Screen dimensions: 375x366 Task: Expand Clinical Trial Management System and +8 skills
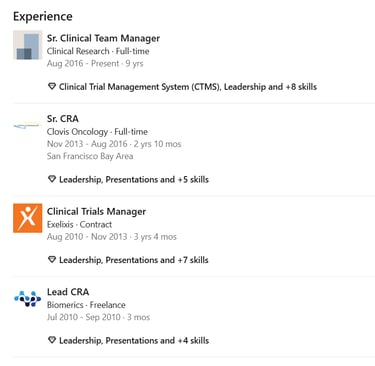pos(188,87)
